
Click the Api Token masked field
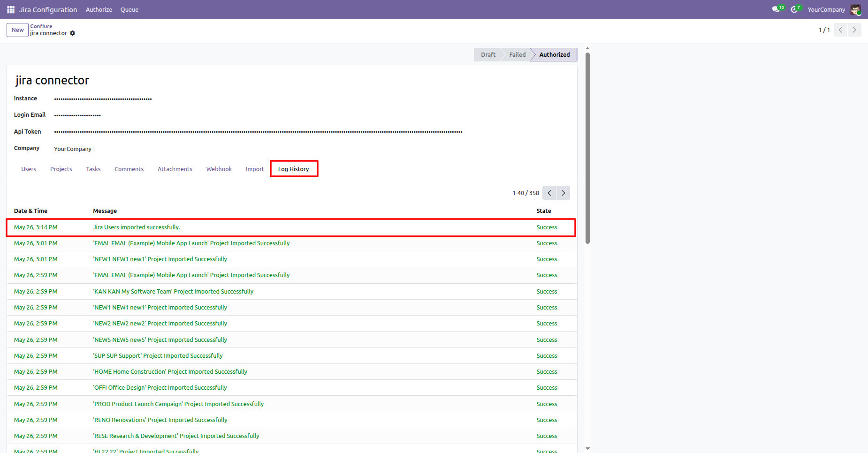click(258, 132)
